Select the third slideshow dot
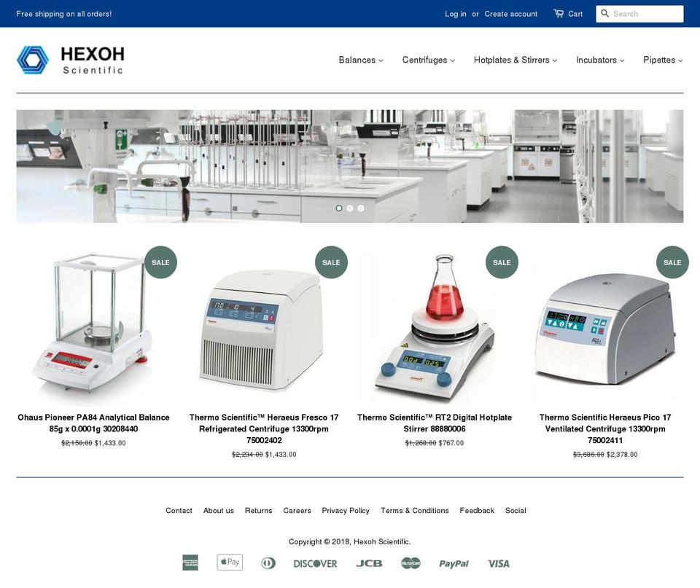Image resolution: width=700 pixels, height=588 pixels. pos(361,208)
